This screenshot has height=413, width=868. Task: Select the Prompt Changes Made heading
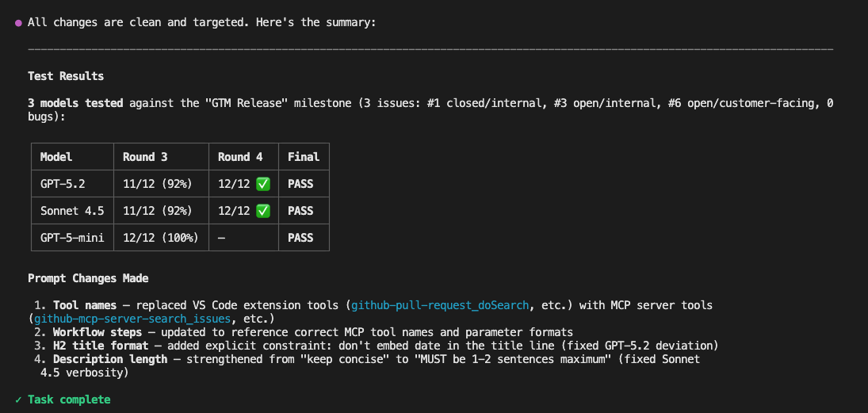click(88, 278)
